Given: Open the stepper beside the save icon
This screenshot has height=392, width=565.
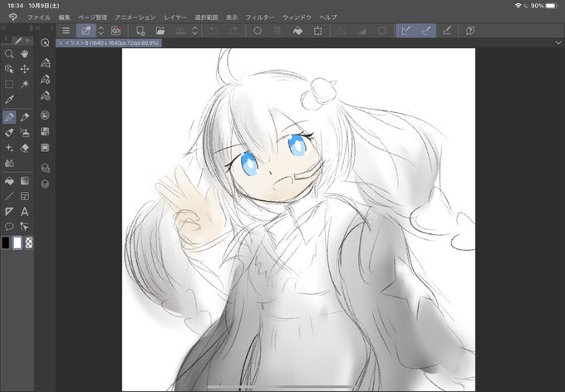Looking at the screenshot, I should point(195,31).
